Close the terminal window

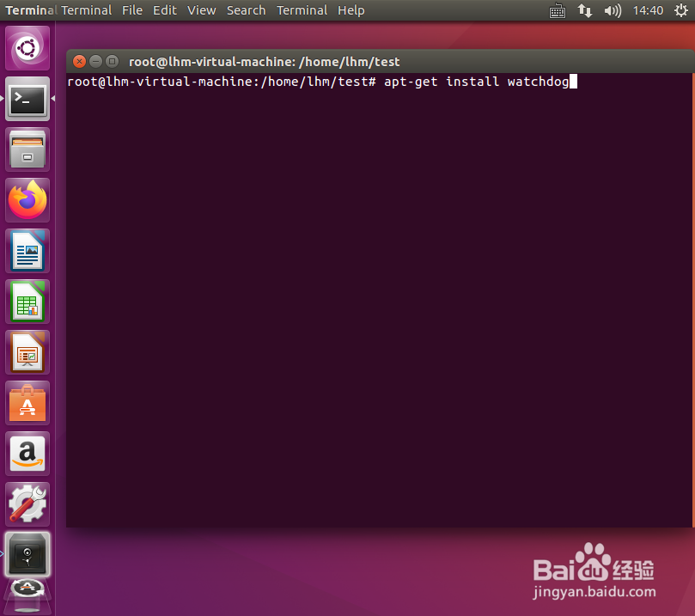pyautogui.click(x=79, y=61)
